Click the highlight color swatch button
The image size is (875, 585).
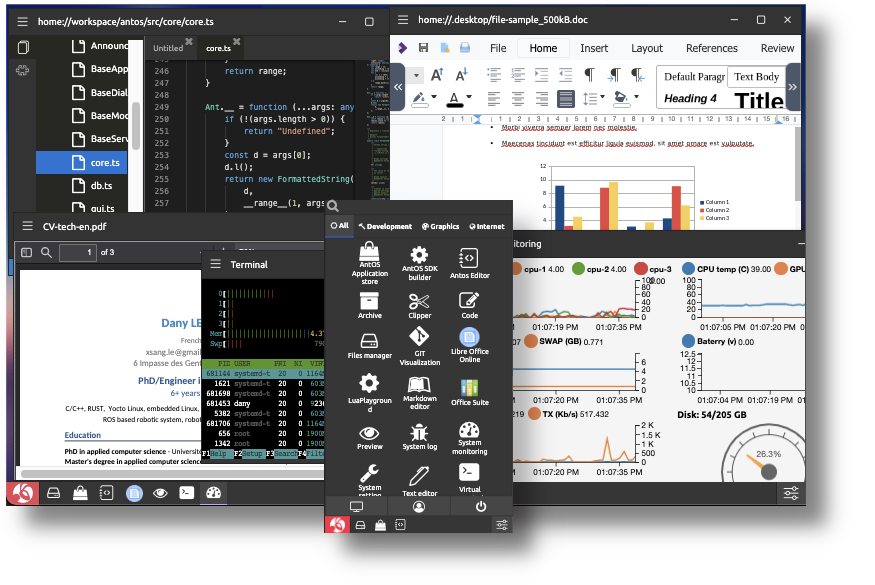[419, 98]
